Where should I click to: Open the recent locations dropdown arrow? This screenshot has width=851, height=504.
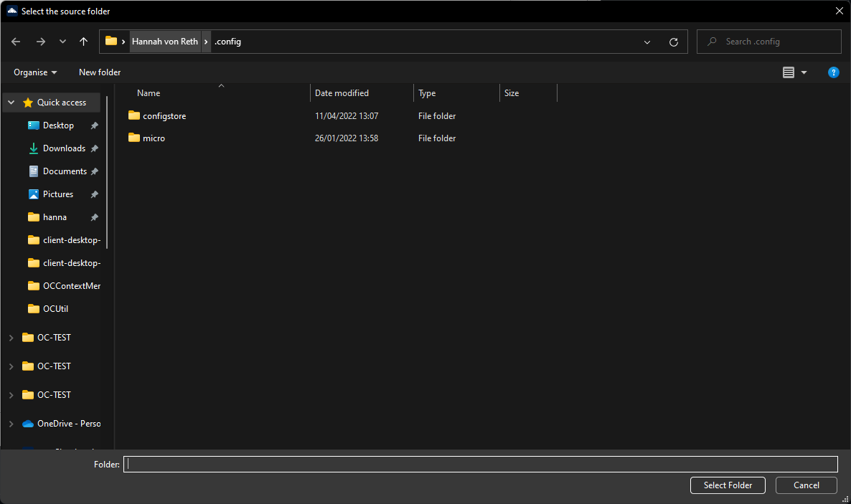coord(62,42)
